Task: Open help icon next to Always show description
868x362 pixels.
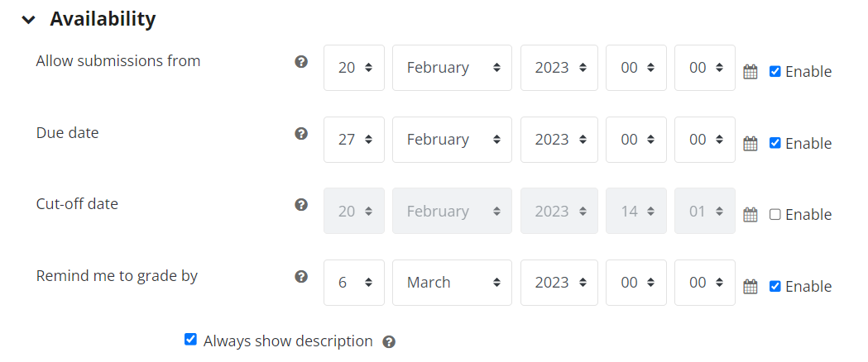Action: (x=389, y=341)
